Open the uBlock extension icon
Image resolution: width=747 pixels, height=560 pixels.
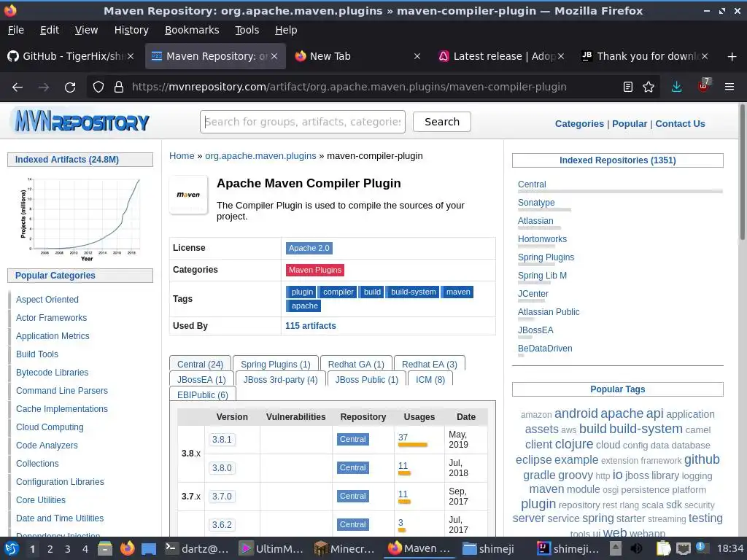pyautogui.click(x=704, y=86)
